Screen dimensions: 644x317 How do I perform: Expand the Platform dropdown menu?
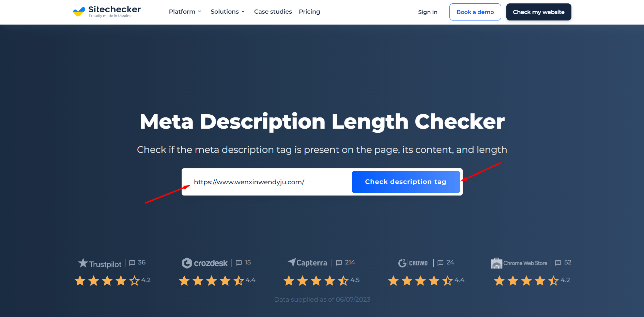click(x=185, y=12)
